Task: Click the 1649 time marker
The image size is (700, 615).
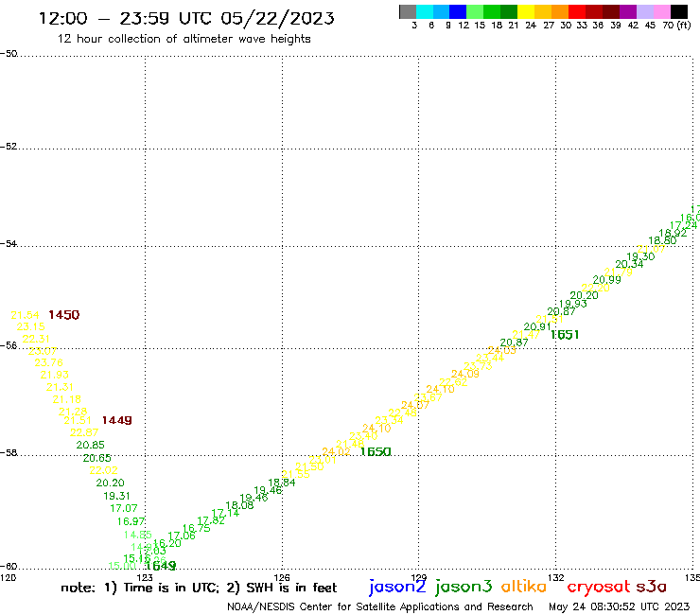Action: (161, 566)
